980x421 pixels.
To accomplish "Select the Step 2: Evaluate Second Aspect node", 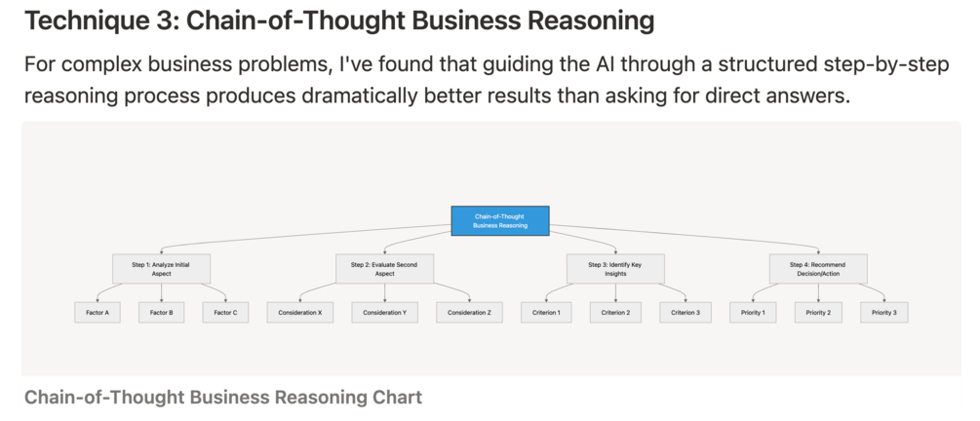I will click(384, 269).
